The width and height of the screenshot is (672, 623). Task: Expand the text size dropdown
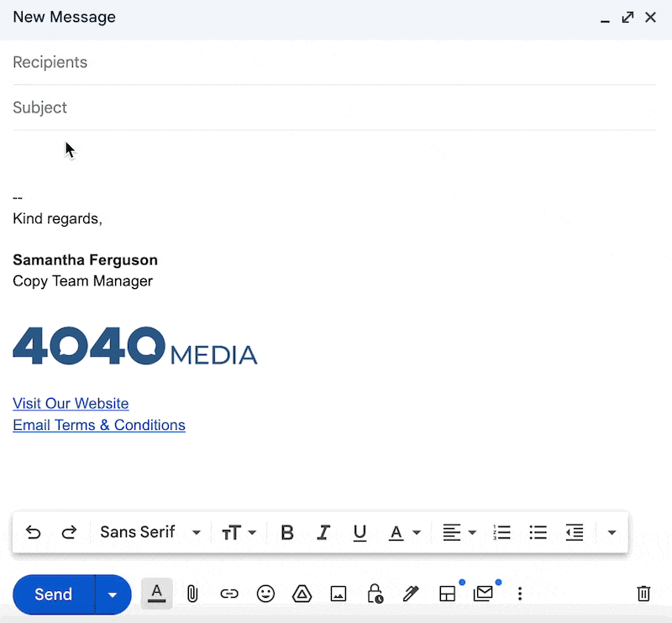239,532
